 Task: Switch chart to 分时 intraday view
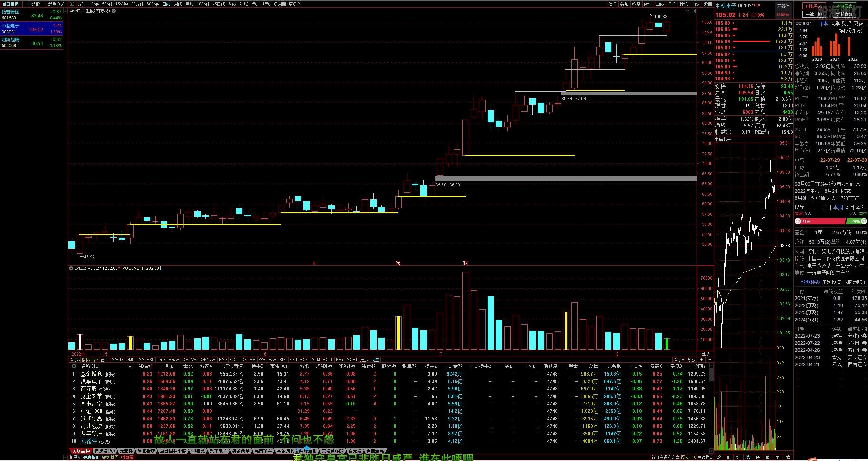[x=81, y=4]
